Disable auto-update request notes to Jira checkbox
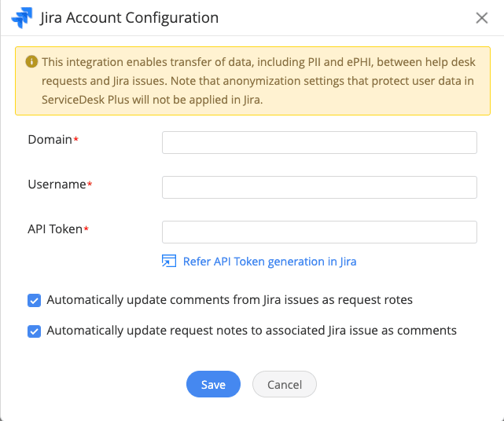Screen dimensions: 504x421 click(x=34, y=331)
